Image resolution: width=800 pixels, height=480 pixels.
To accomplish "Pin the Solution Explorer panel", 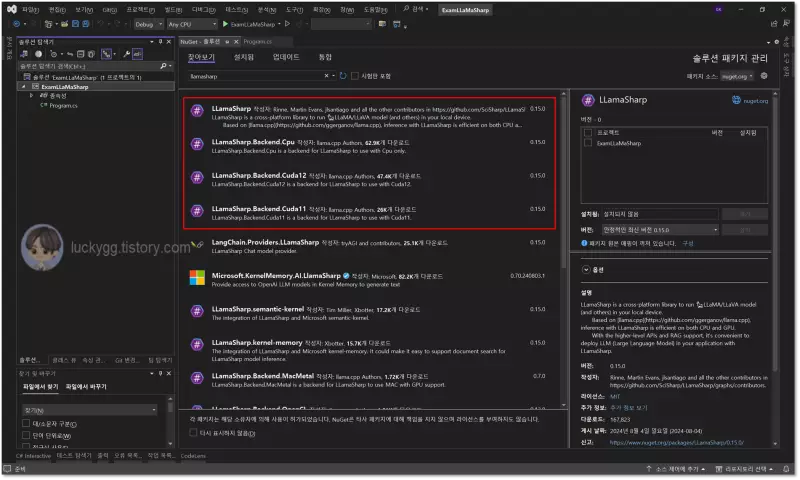I will point(160,42).
